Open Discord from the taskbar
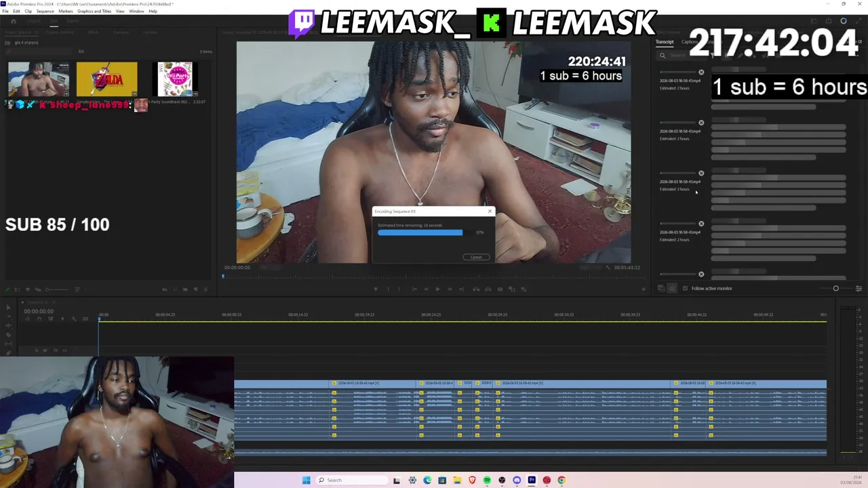868x488 pixels. coord(517,480)
